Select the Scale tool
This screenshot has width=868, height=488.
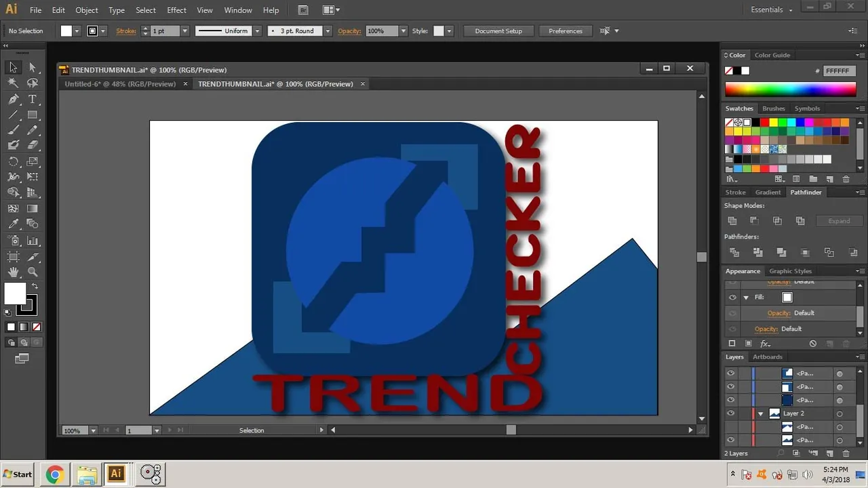(x=32, y=161)
